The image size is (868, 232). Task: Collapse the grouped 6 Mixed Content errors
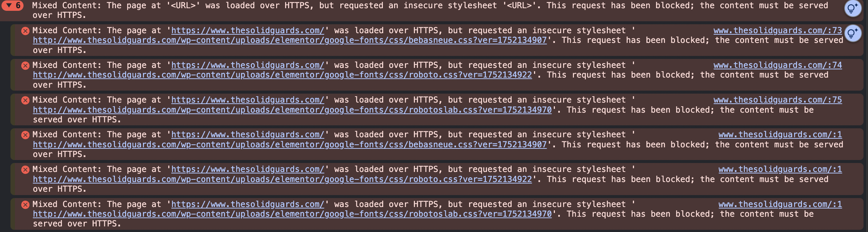(13, 6)
